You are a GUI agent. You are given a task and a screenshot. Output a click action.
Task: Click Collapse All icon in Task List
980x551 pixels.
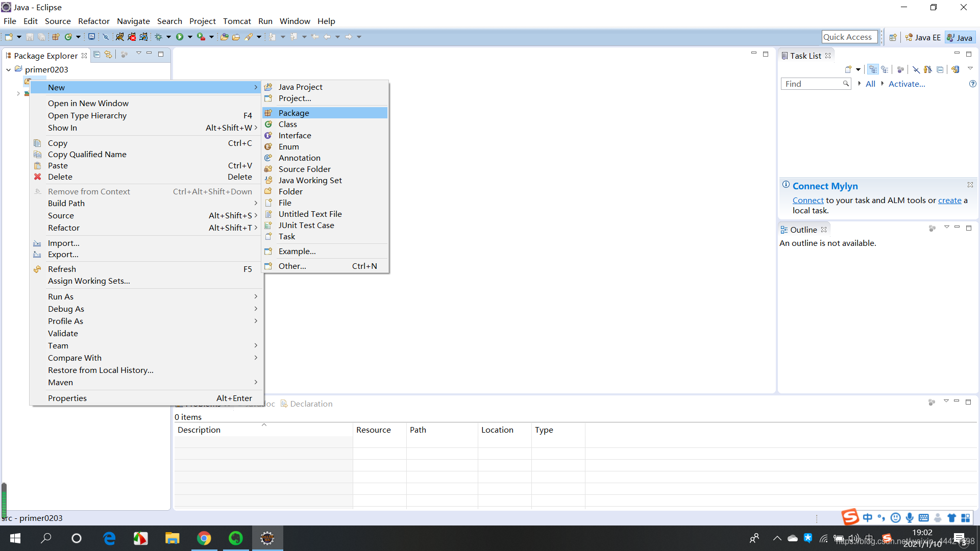940,69
